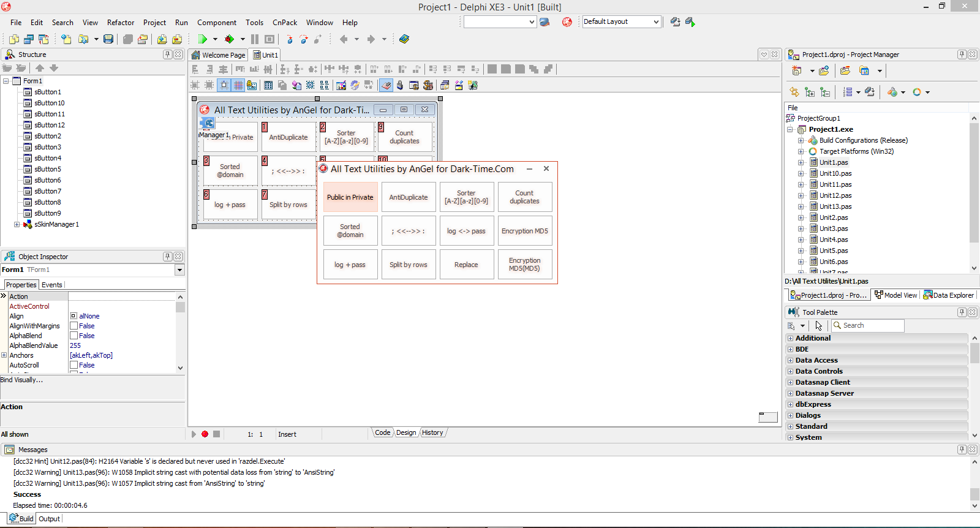Move item down in Structure pane
This screenshot has width=980, height=528.
point(54,68)
